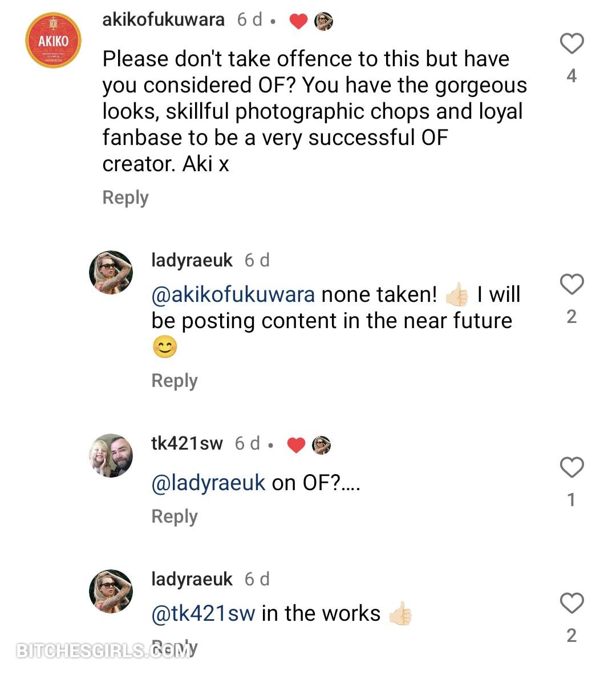Open @akikofukuwara mention in ladyraeuk's reply

(x=233, y=295)
